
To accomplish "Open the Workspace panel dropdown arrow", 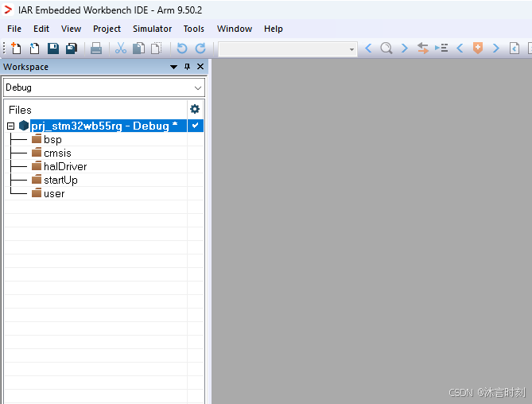I will click(173, 67).
